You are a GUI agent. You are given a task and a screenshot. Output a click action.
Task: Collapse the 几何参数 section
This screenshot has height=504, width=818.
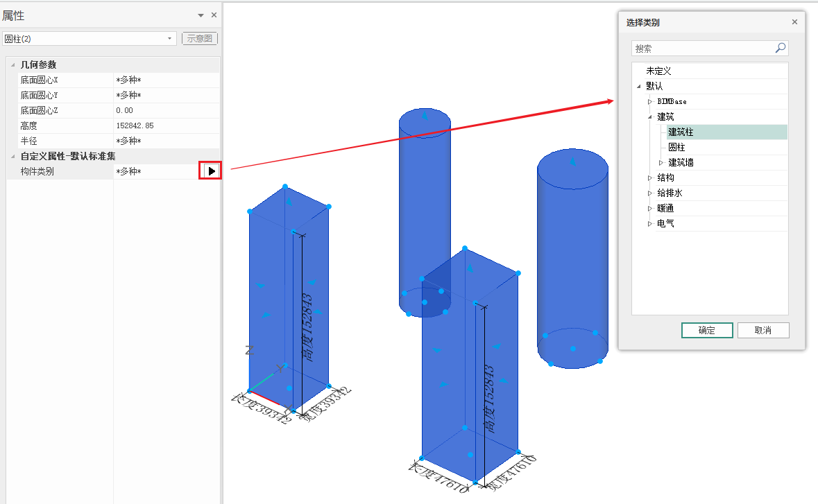[x=12, y=65]
